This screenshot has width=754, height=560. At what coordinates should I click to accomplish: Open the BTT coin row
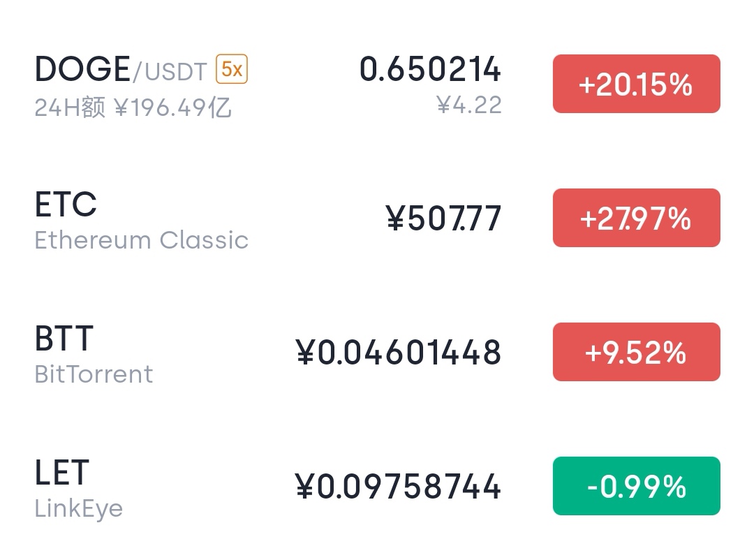pos(64,339)
